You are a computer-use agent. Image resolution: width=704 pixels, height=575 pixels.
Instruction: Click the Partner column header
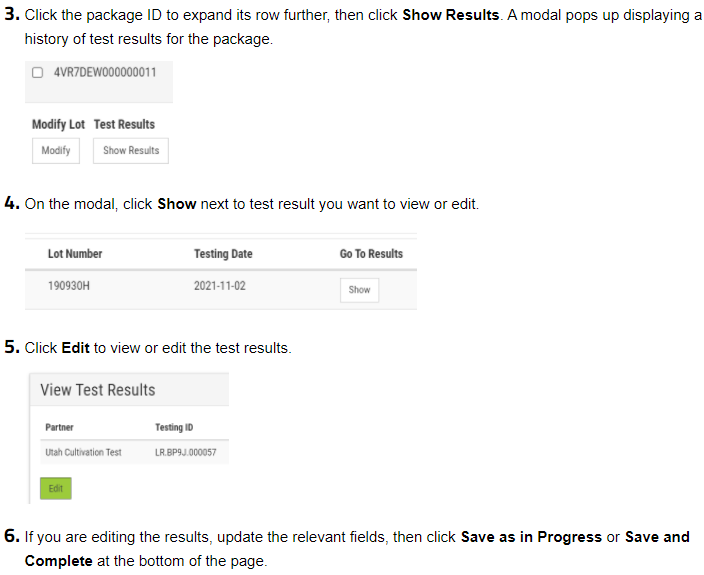(59, 427)
